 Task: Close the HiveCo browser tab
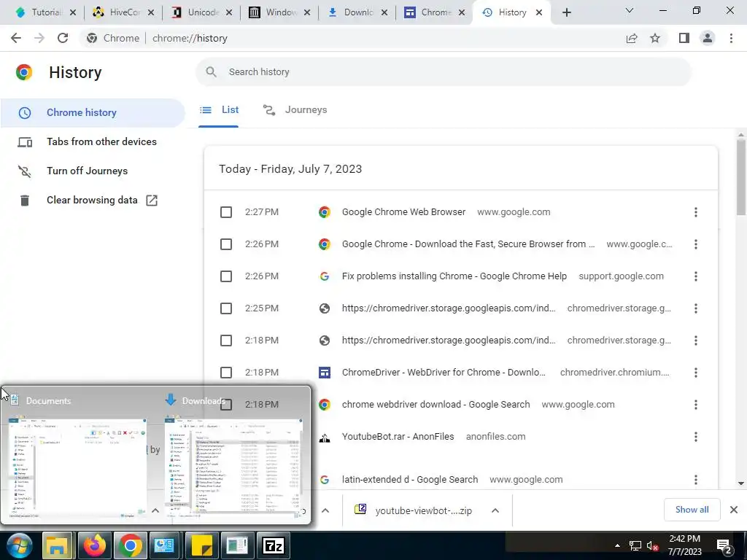tap(151, 13)
